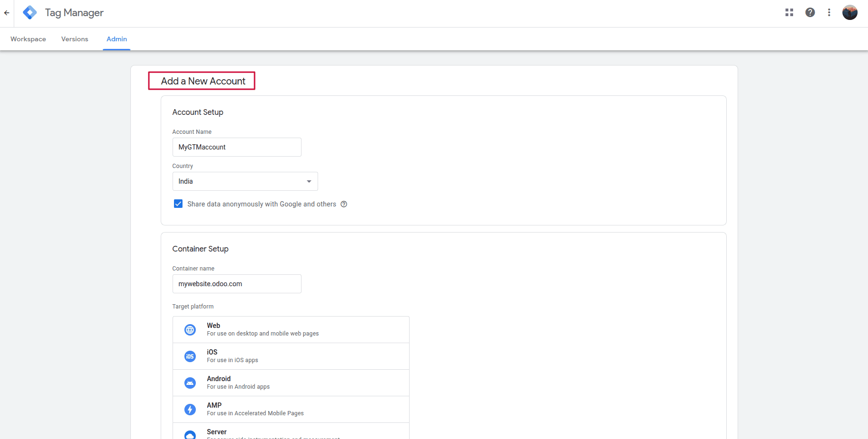Viewport: 868px width, 439px height.
Task: Click the Tag Manager title text
Action: [x=74, y=13]
